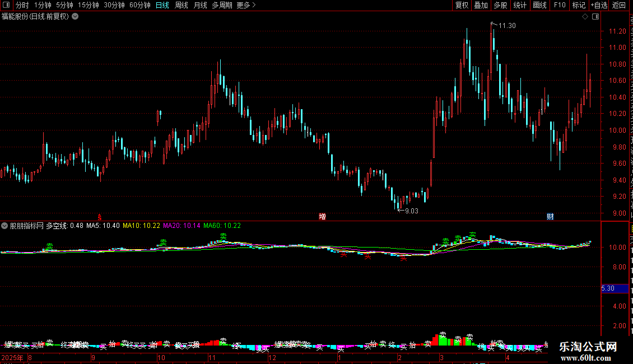Select the 周线 weekly period tab
The width and height of the screenshot is (633, 364).
181,5
